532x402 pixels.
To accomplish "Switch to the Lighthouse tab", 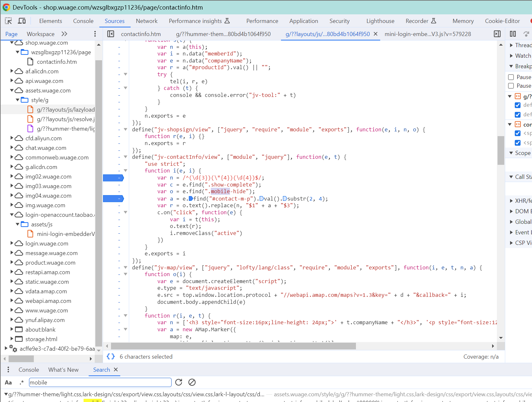I will 380,21.
